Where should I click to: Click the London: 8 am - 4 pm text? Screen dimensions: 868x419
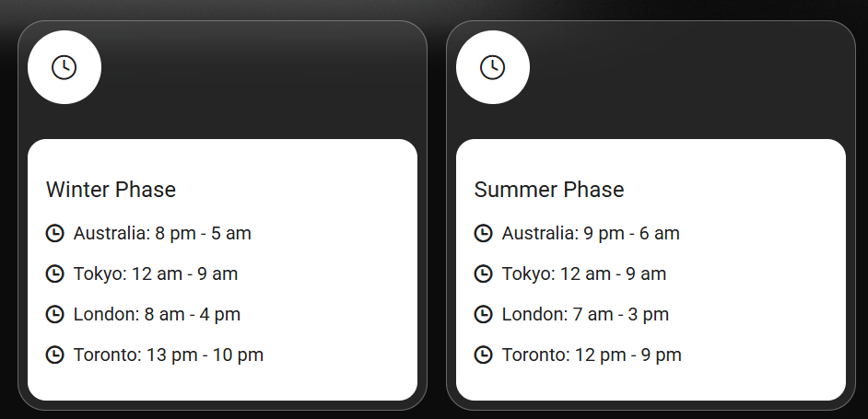(x=157, y=314)
